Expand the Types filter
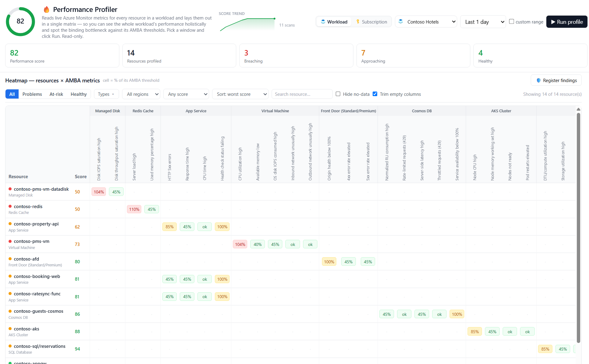589x364 pixels. coord(106,94)
